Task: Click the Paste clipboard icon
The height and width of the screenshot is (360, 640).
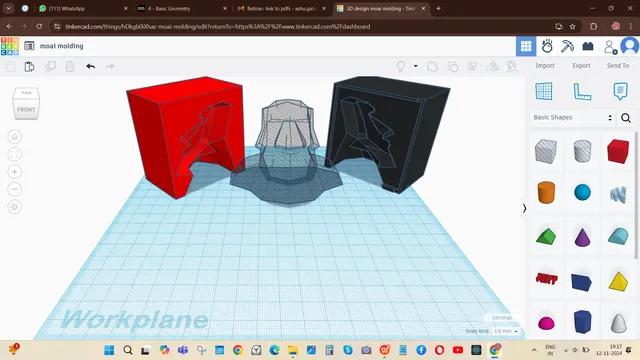Action: 29,66
